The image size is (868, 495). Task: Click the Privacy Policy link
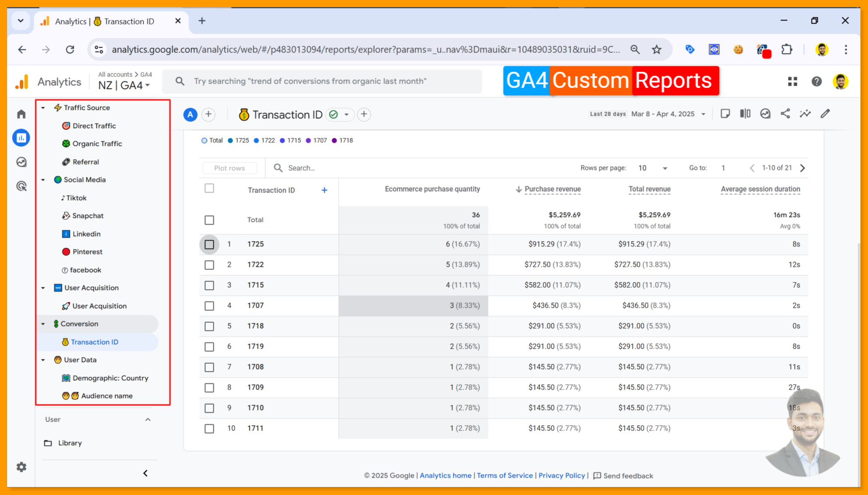coord(561,475)
